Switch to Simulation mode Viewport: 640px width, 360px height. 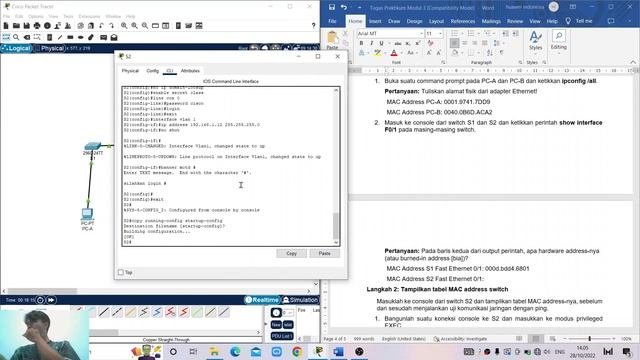point(300,300)
